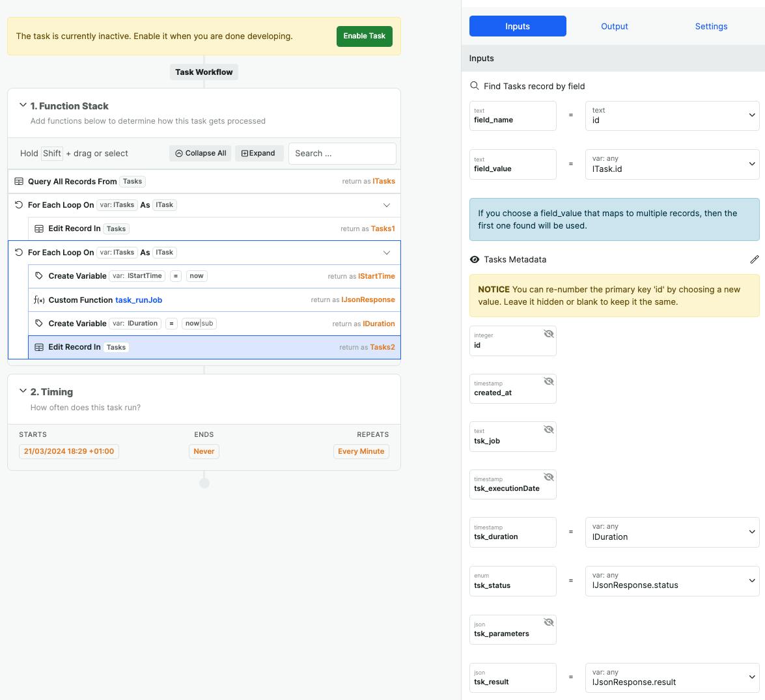Click the f(x) icon of Custom Function row

39,300
